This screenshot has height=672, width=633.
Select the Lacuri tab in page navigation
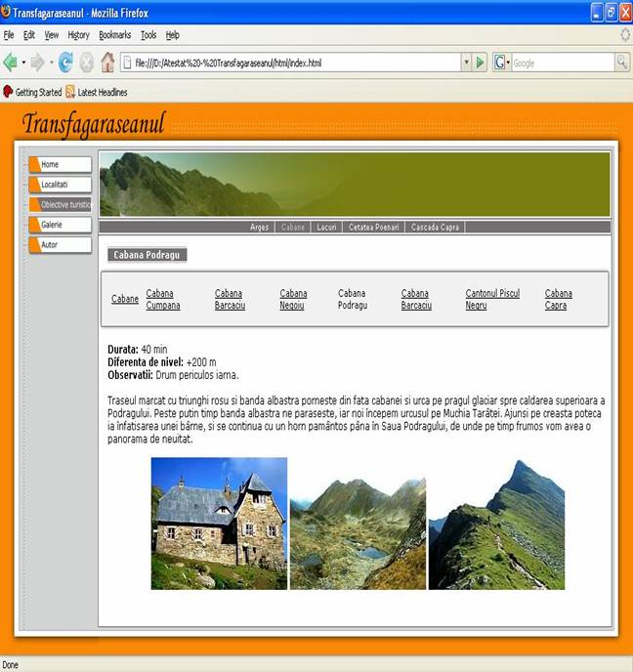click(x=326, y=227)
